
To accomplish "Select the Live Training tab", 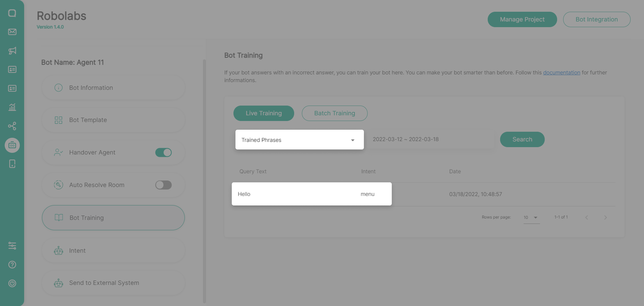I will click(x=264, y=113).
